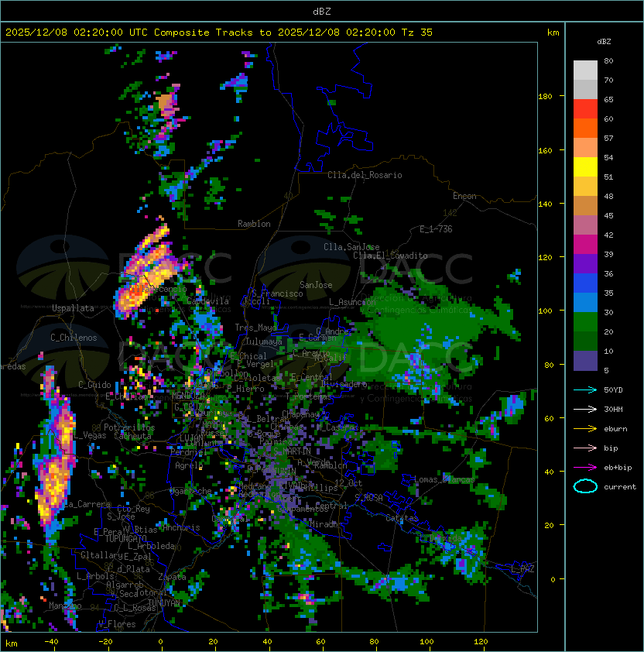
Task: Click the 'E_1-736' map label
Action: [436, 229]
